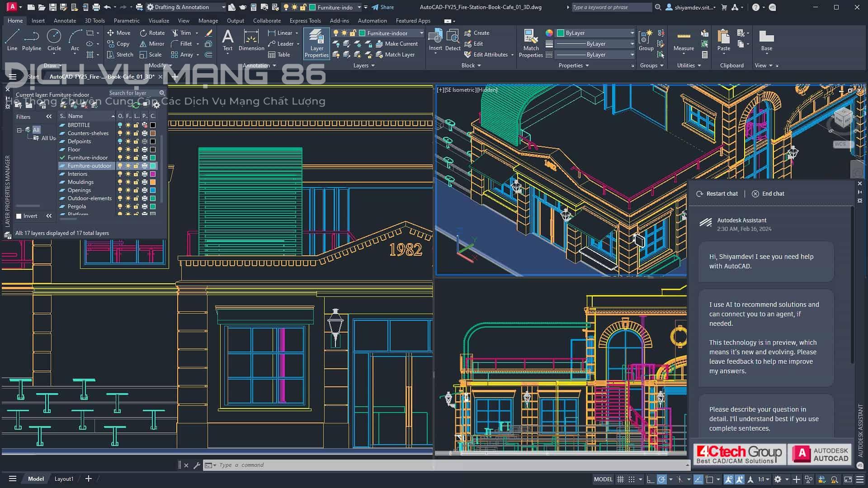Click the Group tool
This screenshot has height=488, width=868.
646,40
